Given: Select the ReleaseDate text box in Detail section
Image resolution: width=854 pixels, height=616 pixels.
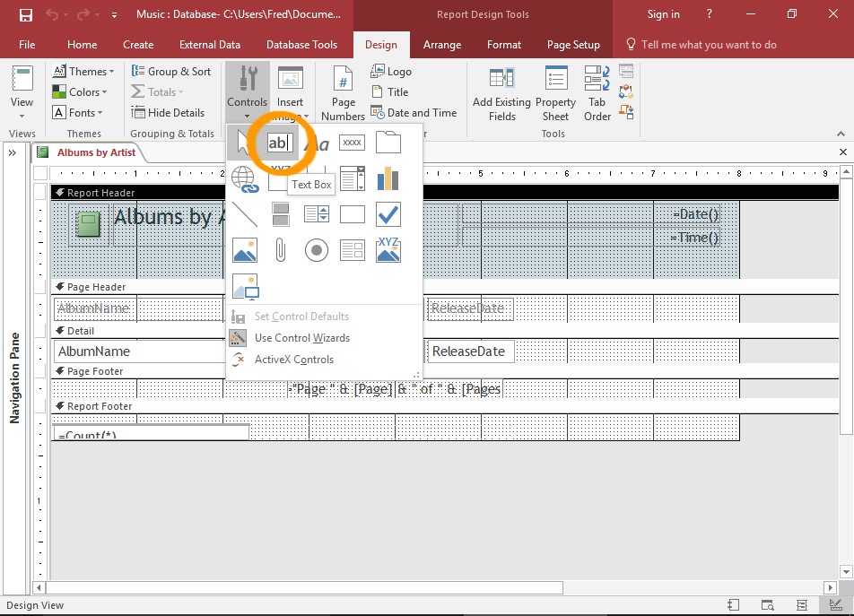Looking at the screenshot, I should coord(469,351).
